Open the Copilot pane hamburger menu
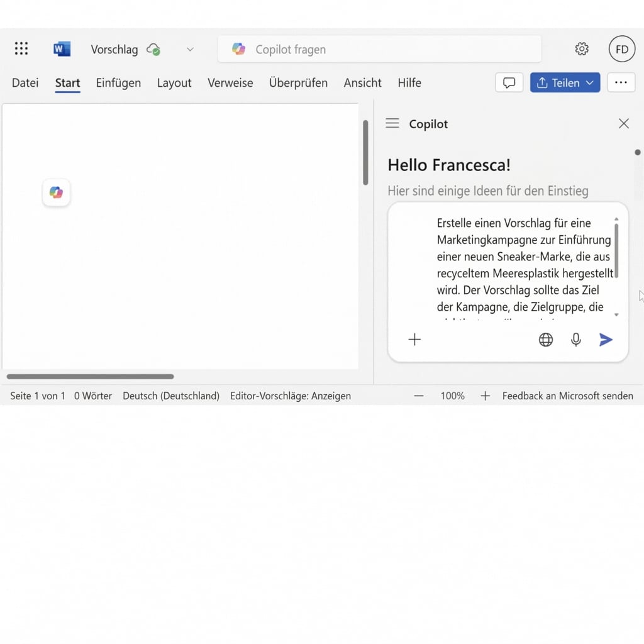The image size is (644, 644). coord(392,123)
